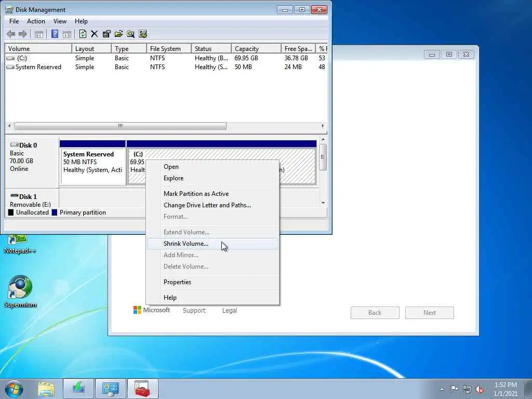
Task: Open the View menu
Action: [x=60, y=21]
